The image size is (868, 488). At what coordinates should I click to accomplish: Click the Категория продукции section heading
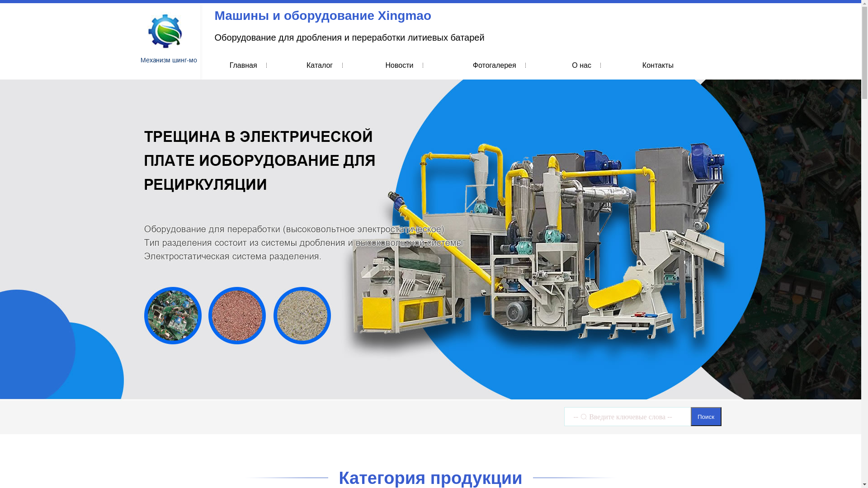[430, 478]
